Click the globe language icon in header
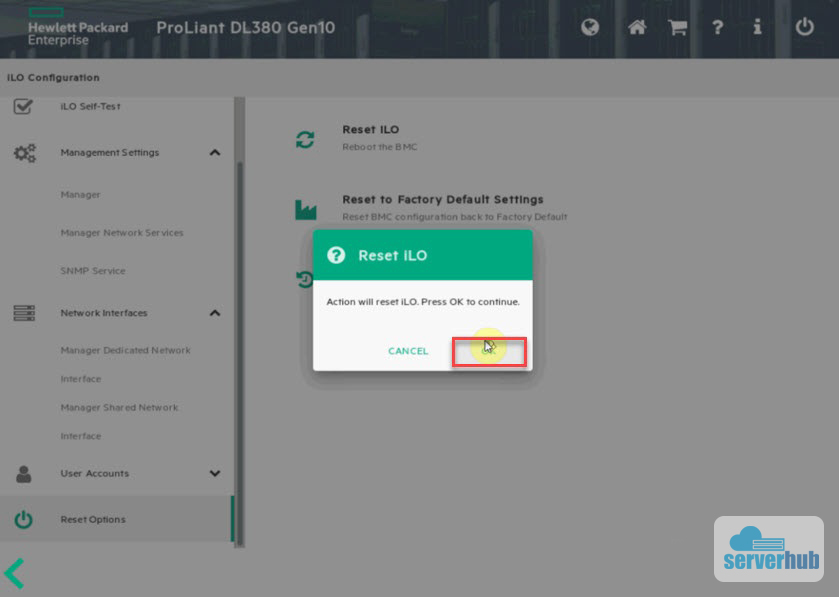Screen dimensions: 839x597 pyautogui.click(x=590, y=28)
